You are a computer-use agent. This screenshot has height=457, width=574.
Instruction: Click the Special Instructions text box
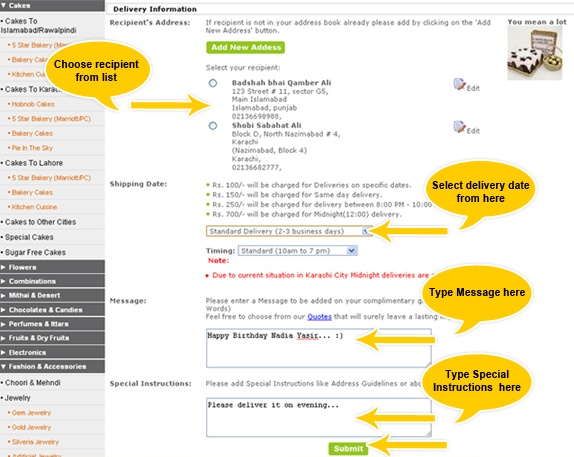point(318,417)
